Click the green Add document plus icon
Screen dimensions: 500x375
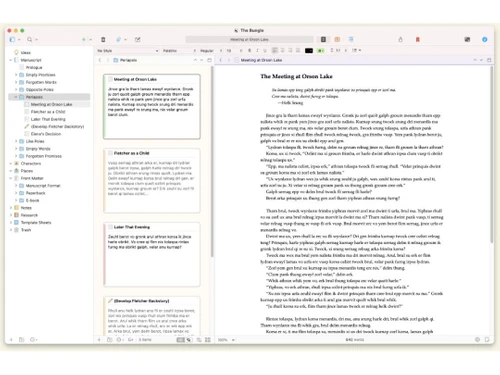click(84, 40)
